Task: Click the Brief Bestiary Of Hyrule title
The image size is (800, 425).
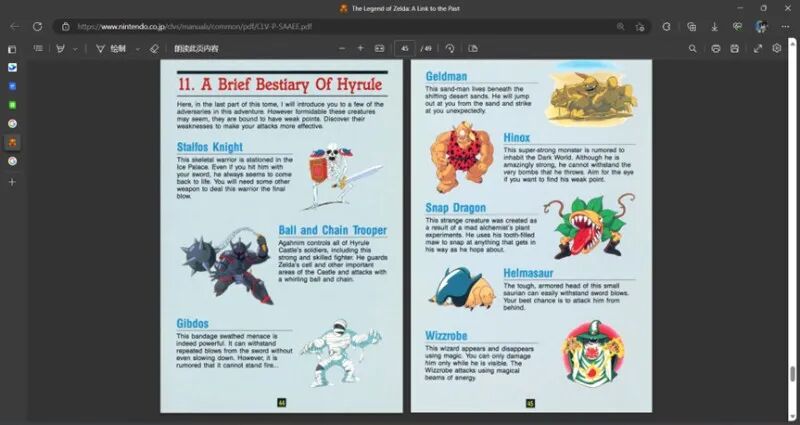Action: (x=280, y=84)
